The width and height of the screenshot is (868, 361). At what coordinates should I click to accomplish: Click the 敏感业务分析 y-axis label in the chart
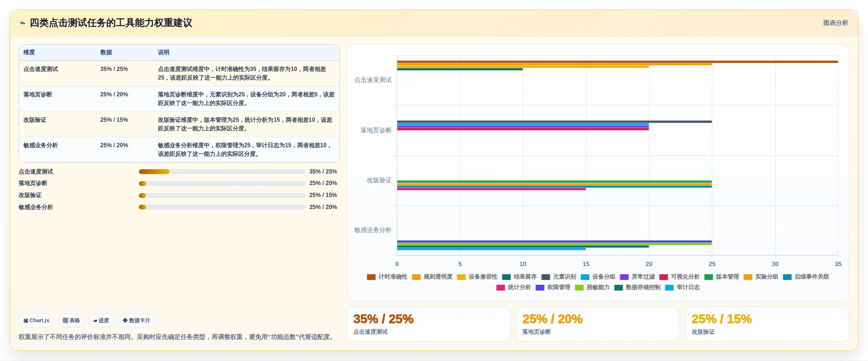[373, 230]
